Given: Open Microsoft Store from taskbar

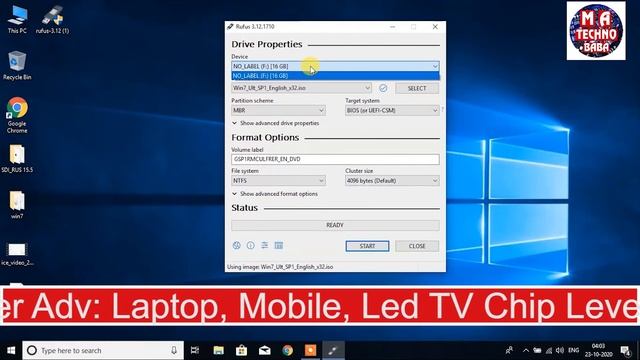Looking at the screenshot, I should pos(241,350).
